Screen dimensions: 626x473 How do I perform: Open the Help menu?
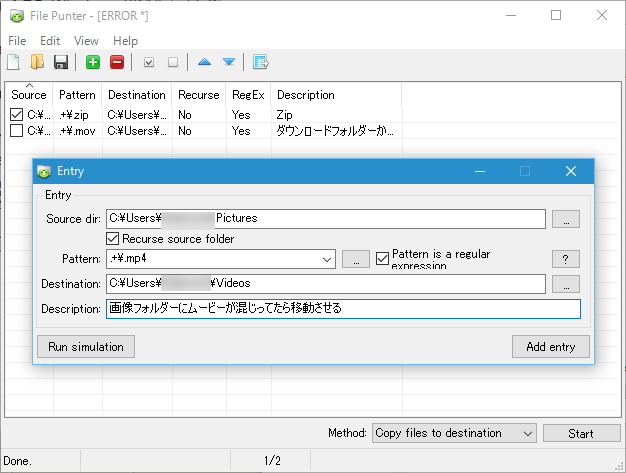pyautogui.click(x=125, y=41)
